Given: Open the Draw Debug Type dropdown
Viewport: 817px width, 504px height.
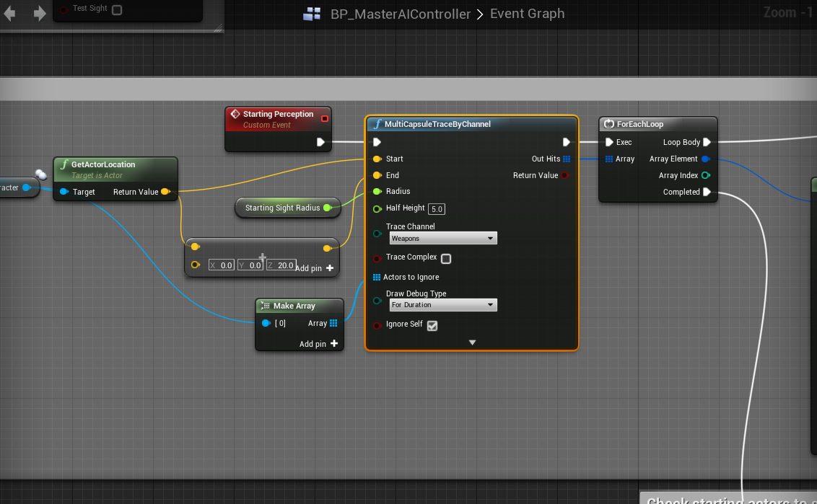Looking at the screenshot, I should point(443,305).
